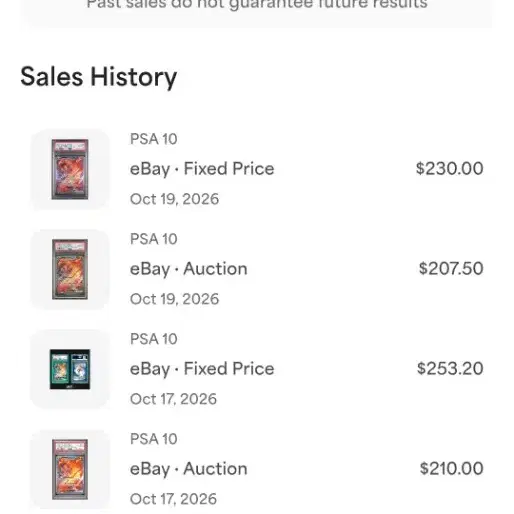The height and width of the screenshot is (514, 514).
Task: Click the Sales History heading
Action: point(99,77)
